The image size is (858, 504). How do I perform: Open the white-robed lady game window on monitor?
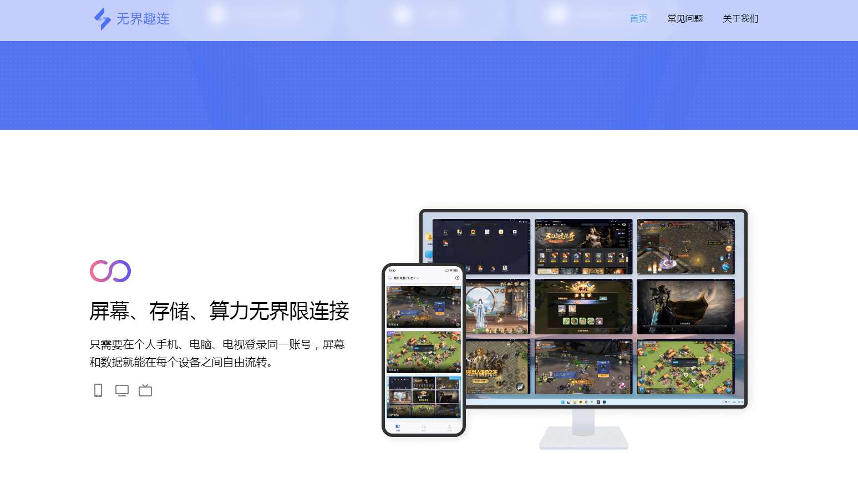click(498, 307)
